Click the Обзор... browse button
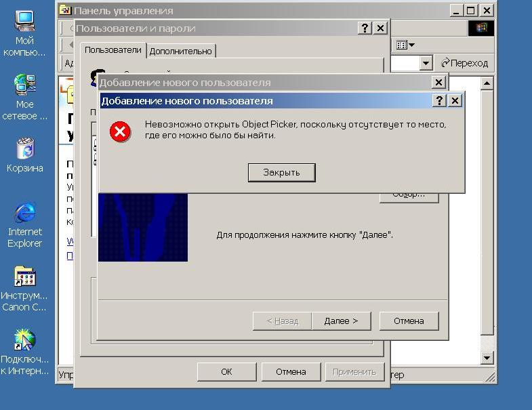 (x=409, y=197)
